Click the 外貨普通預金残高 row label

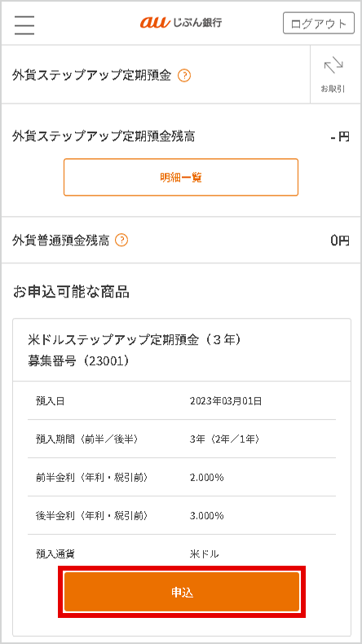tap(61, 240)
